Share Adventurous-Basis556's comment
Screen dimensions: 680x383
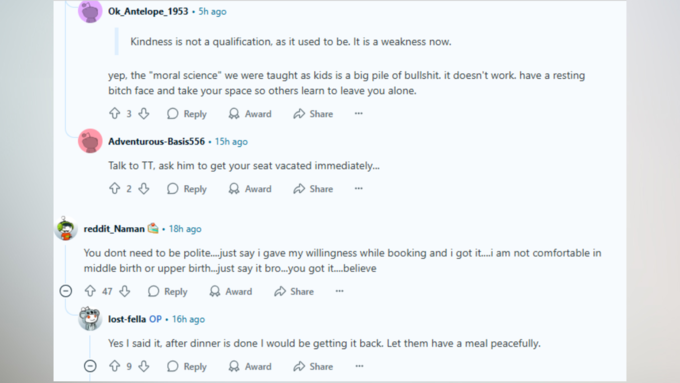tap(313, 189)
